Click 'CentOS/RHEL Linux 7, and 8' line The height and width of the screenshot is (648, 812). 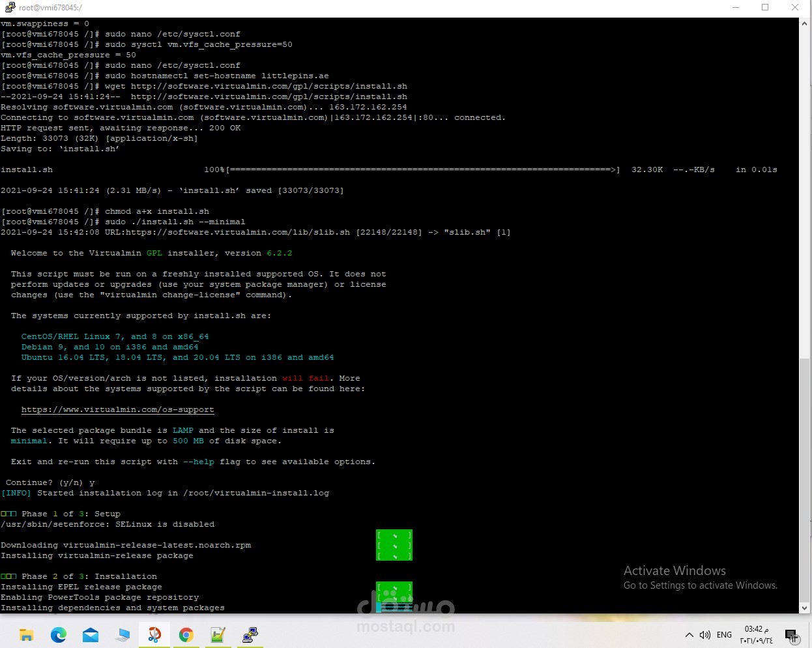pos(115,336)
